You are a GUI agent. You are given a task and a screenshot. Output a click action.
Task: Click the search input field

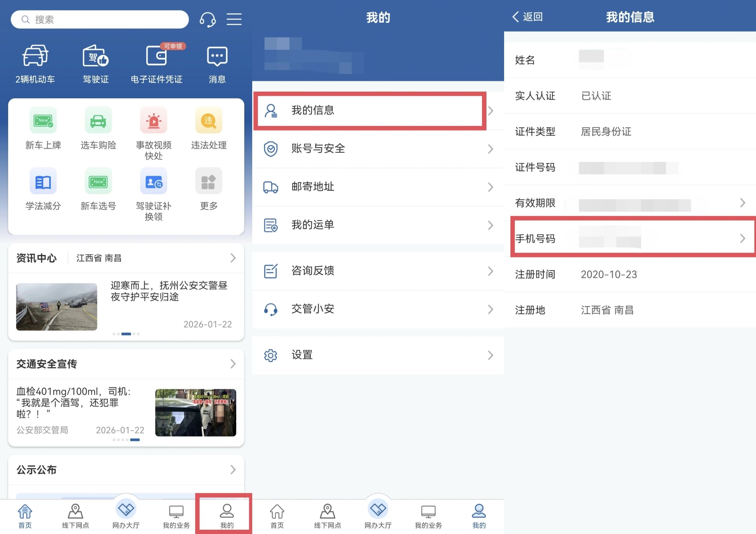coord(99,19)
